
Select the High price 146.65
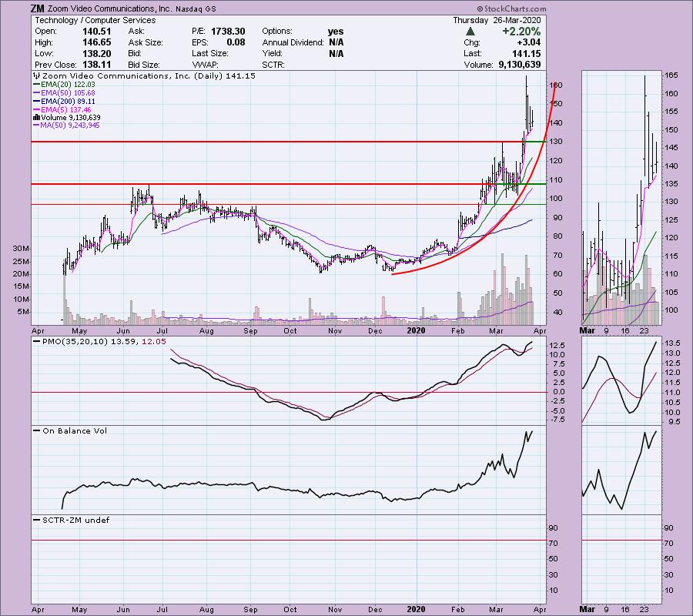pos(97,42)
